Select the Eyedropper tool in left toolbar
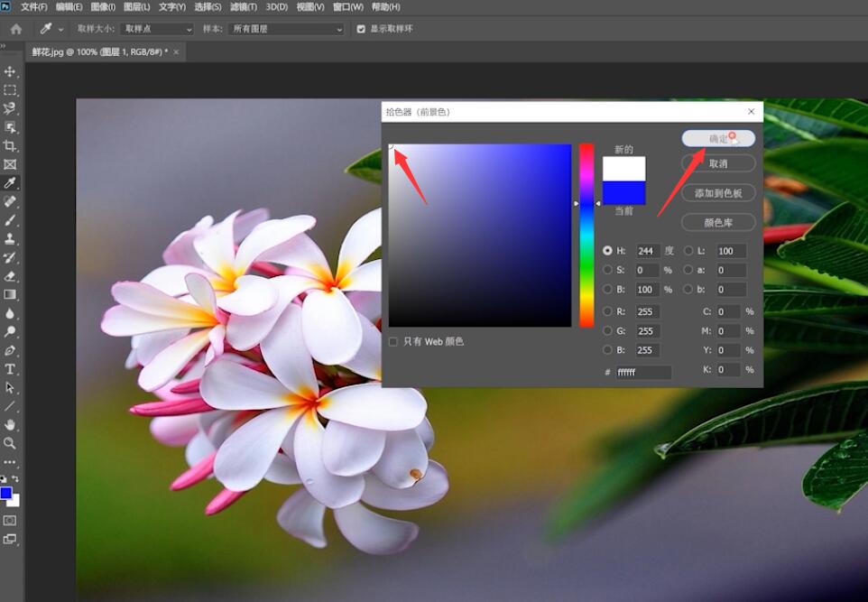868x602 pixels. [9, 182]
